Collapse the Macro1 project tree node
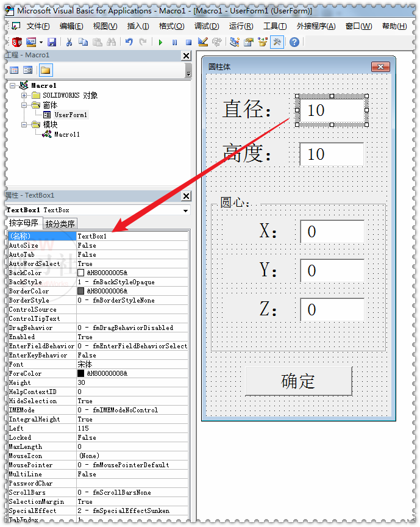Image resolution: width=420 pixels, height=527 pixels. point(12,86)
